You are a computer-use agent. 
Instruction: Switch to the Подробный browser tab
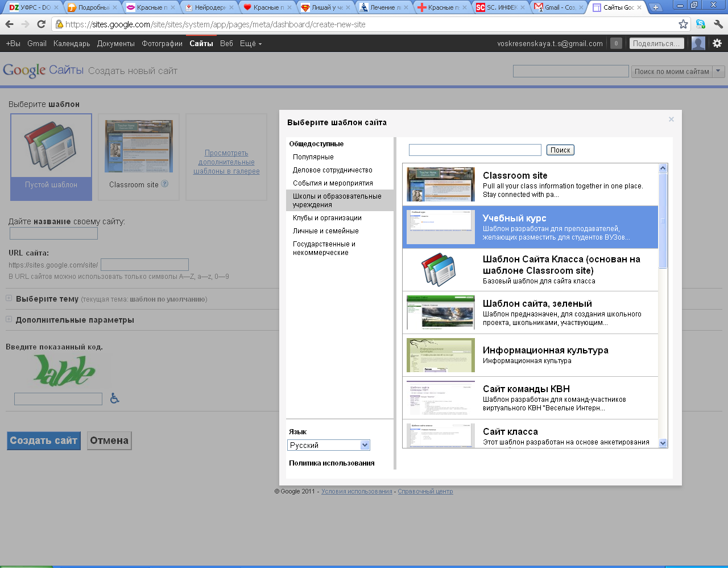(92, 7)
